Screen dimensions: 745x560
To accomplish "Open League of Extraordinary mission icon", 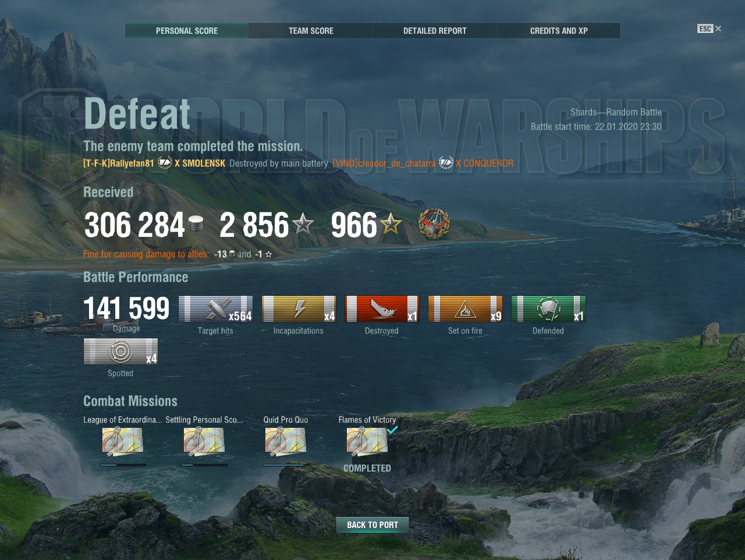I will tap(123, 441).
